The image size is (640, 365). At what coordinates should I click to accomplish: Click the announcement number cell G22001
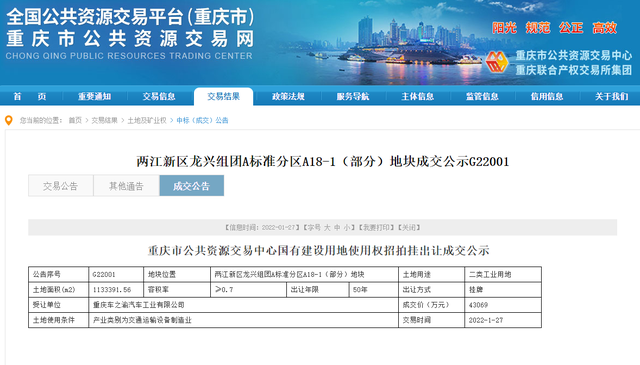[x=116, y=275]
